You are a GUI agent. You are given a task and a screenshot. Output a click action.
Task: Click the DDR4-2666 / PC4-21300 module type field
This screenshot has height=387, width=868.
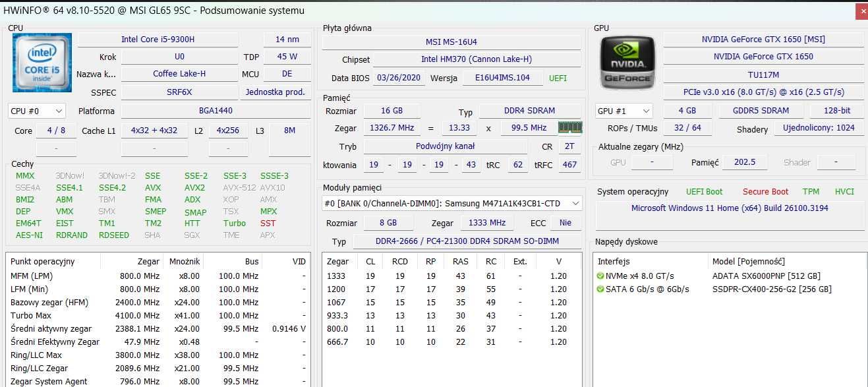[x=467, y=241]
